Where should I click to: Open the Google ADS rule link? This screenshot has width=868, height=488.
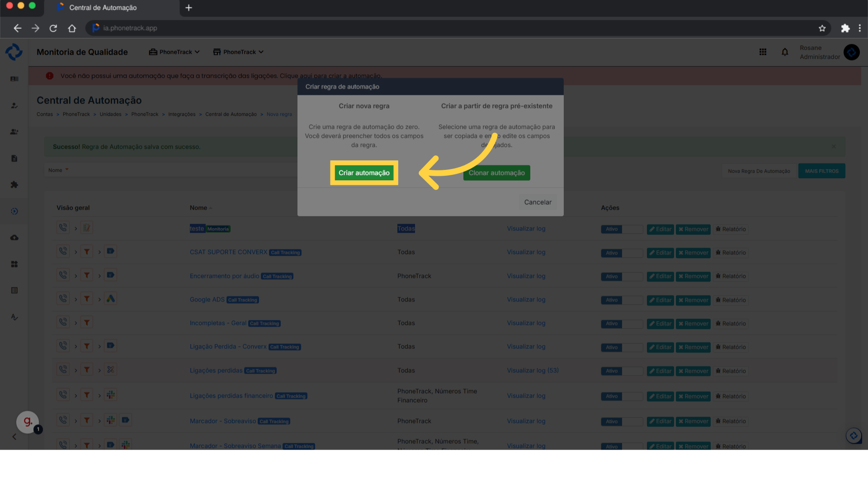pos(207,299)
